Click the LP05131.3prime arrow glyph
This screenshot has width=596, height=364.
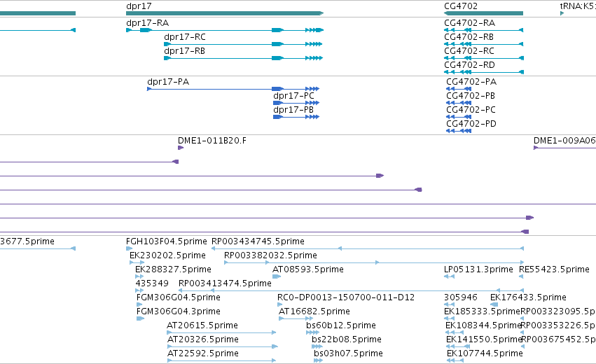click(449, 276)
